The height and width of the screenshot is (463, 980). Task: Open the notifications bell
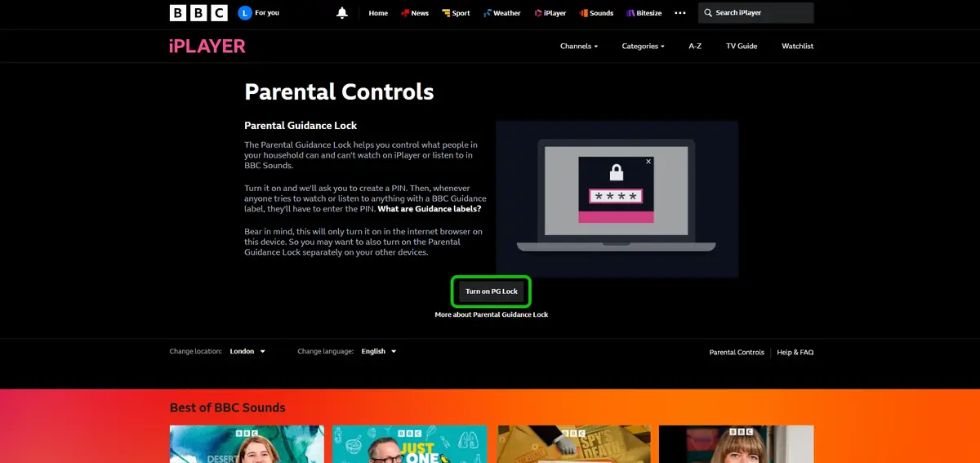pos(342,13)
